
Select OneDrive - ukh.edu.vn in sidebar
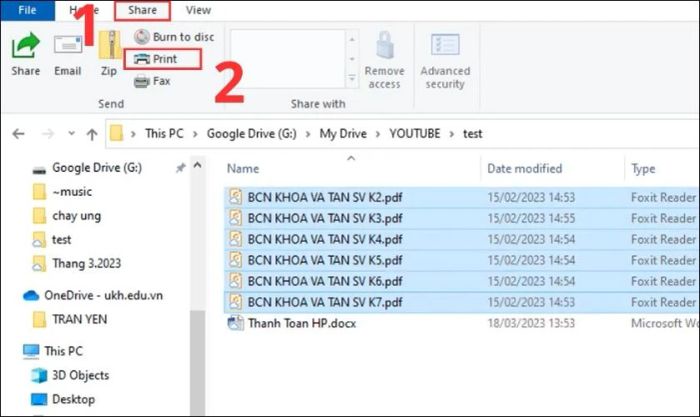coord(103,296)
